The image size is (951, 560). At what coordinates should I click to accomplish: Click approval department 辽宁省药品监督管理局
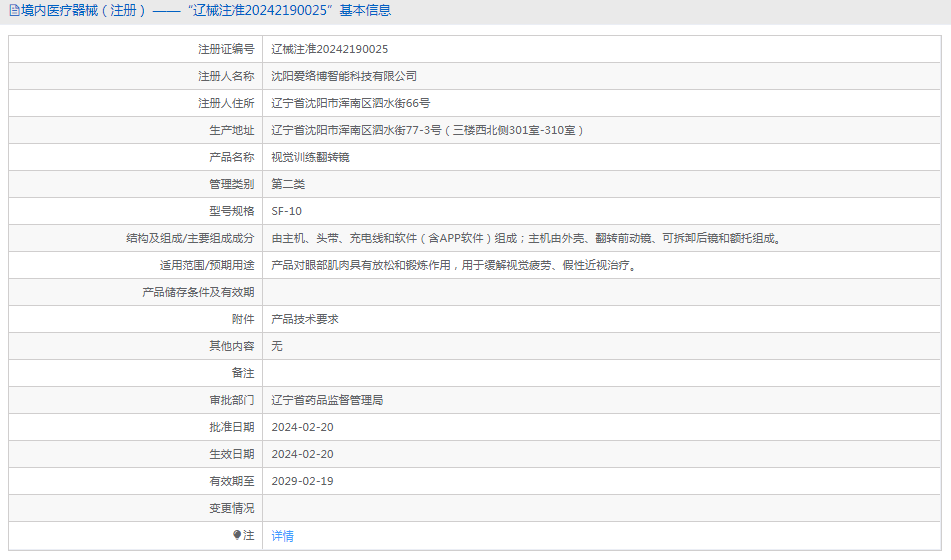pos(327,400)
